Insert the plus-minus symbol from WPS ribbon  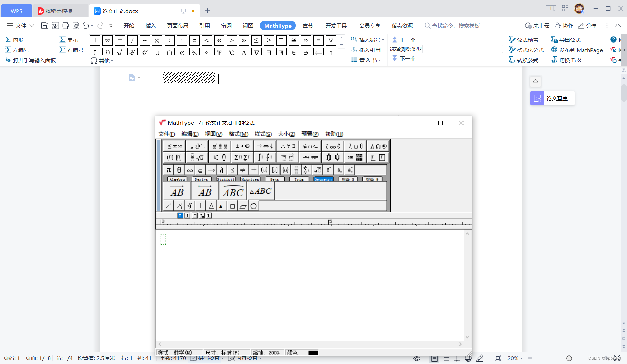(95, 40)
